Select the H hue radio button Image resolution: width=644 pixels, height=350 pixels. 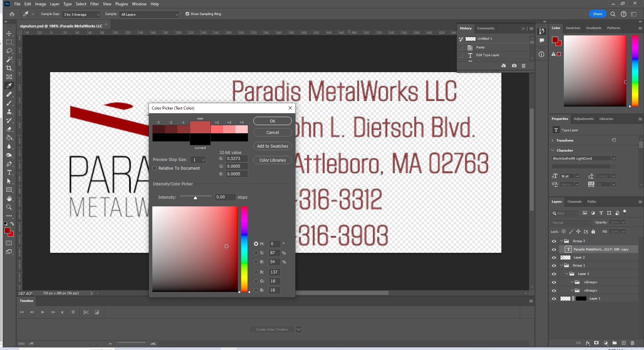[x=256, y=244]
